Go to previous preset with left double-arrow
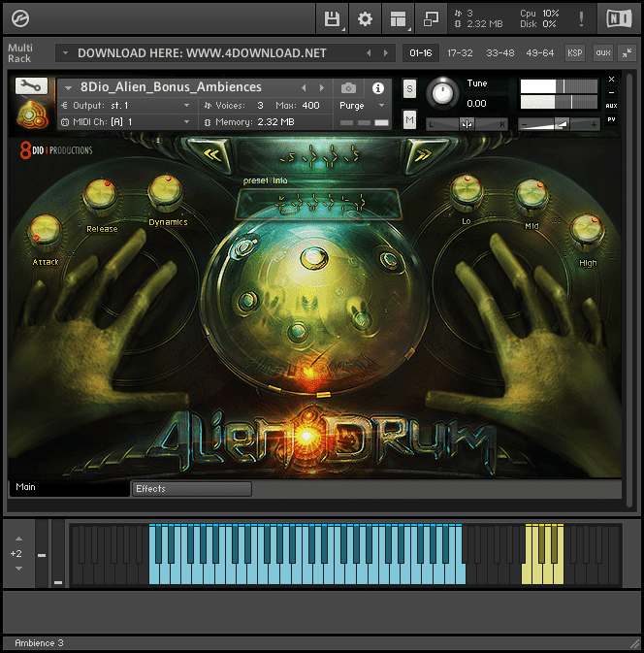Image resolution: width=644 pixels, height=653 pixels. pyautogui.click(x=212, y=155)
